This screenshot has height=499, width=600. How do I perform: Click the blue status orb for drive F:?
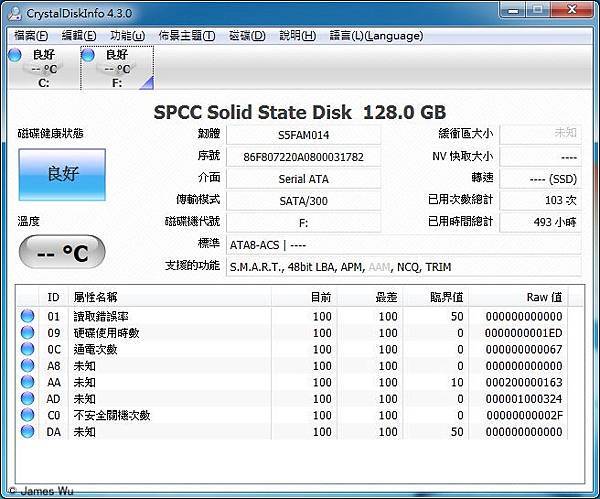(88, 55)
